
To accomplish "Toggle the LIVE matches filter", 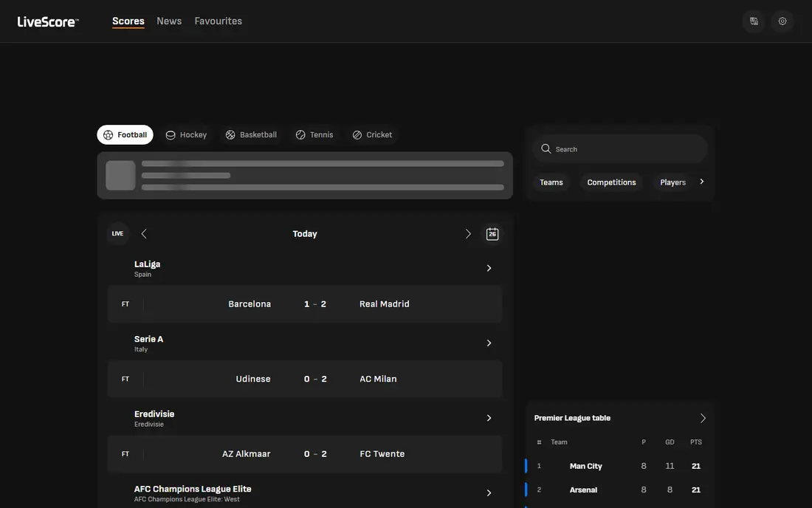I will [117, 233].
